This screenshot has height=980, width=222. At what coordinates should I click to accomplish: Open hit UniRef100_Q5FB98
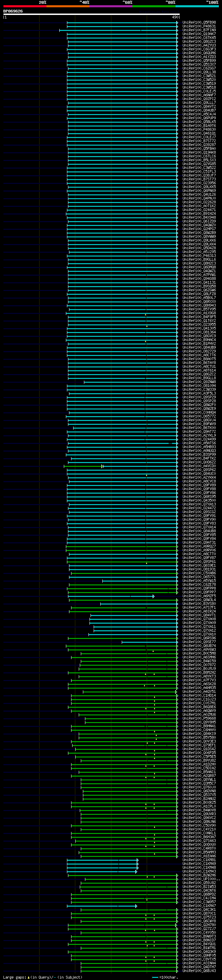click(199, 23)
